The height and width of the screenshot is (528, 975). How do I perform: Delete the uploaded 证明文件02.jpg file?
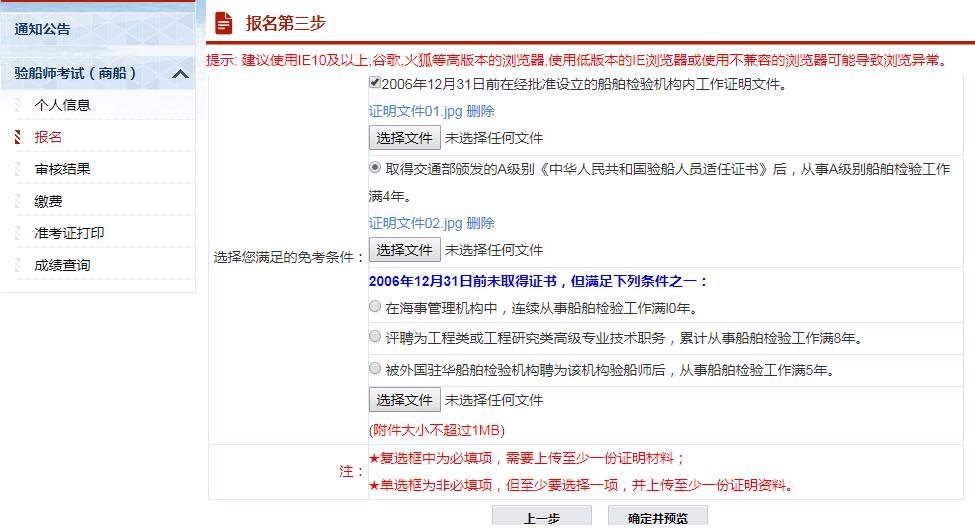(480, 223)
